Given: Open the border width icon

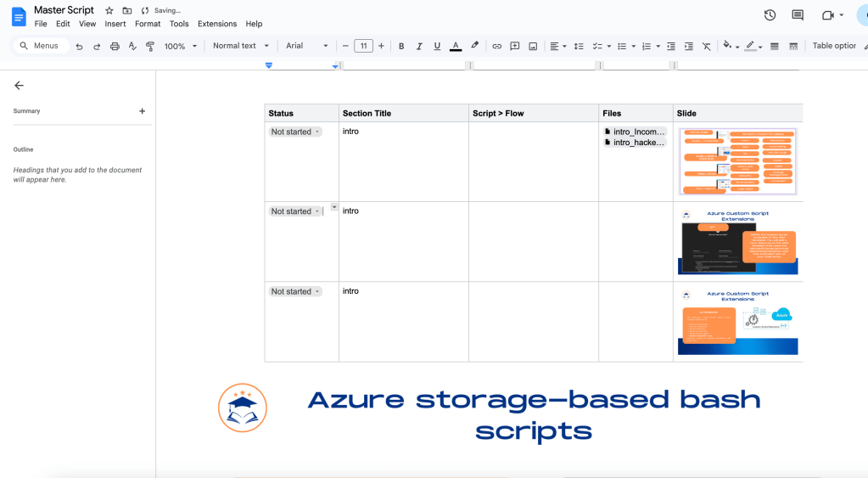Looking at the screenshot, I should [x=775, y=47].
